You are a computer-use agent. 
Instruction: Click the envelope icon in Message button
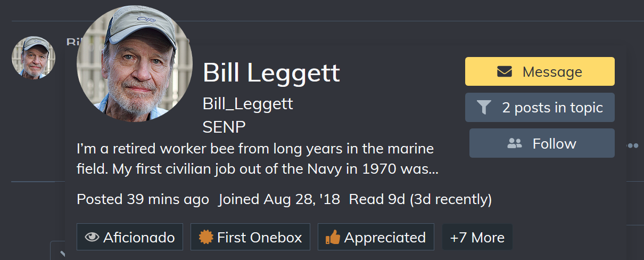tap(505, 71)
